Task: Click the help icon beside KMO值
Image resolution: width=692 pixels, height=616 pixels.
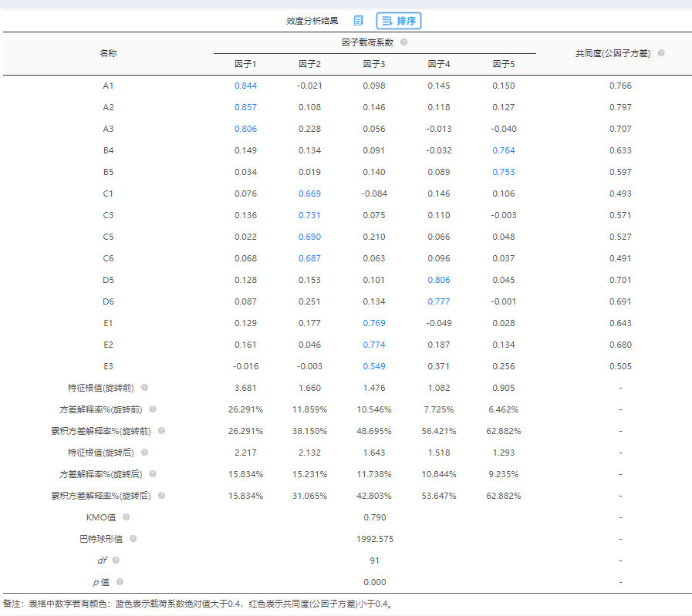Action: (x=126, y=517)
